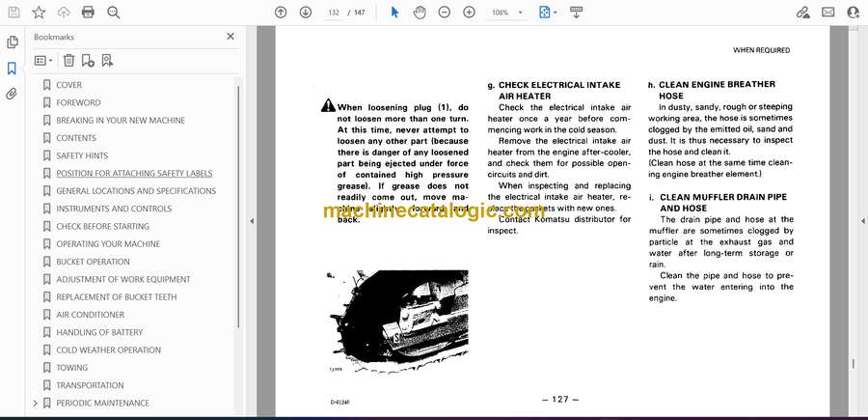Star this document as favorite
Viewport: 868px width, 420px height.
[39, 13]
